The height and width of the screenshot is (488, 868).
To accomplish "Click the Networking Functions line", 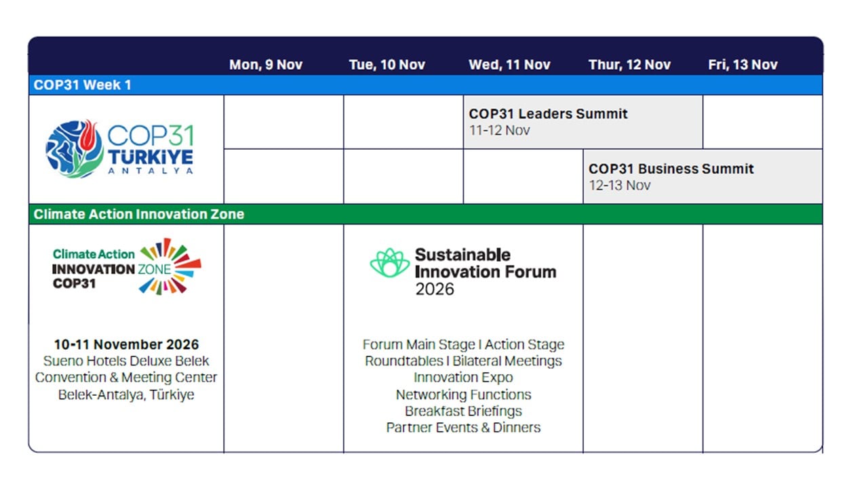I will pos(463,394).
